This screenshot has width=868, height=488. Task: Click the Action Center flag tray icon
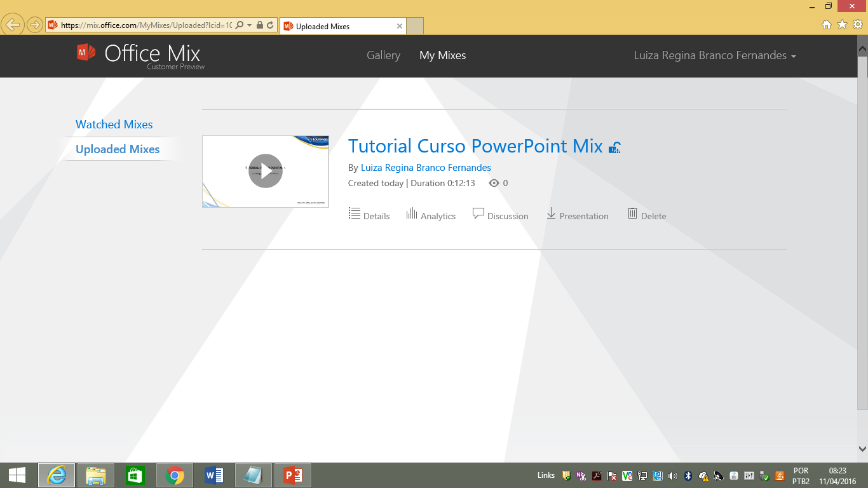(611, 476)
